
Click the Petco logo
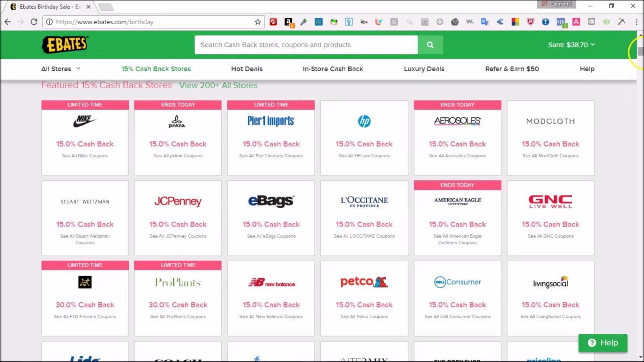pyautogui.click(x=364, y=282)
